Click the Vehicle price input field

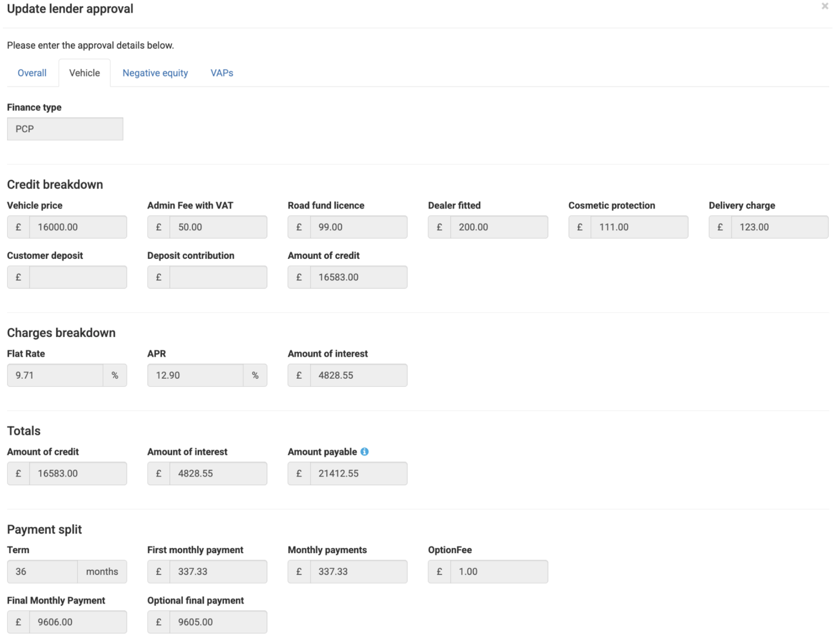point(78,227)
